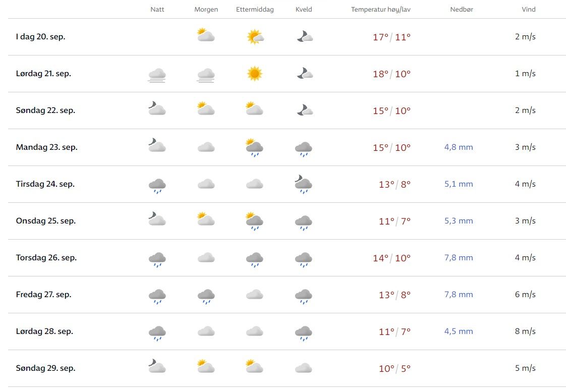Click Søndag 22. sep. night moon-cloud icon
Image resolution: width=566 pixels, height=392 pixels.
click(157, 108)
